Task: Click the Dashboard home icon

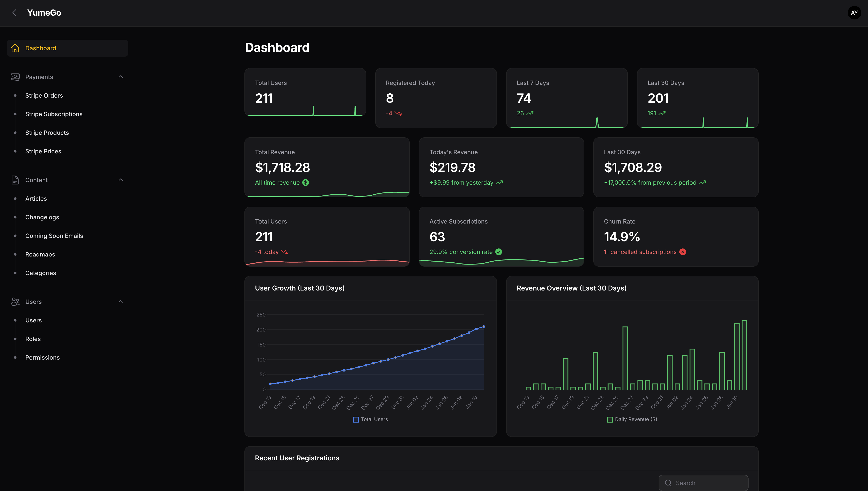Action: [x=15, y=48]
